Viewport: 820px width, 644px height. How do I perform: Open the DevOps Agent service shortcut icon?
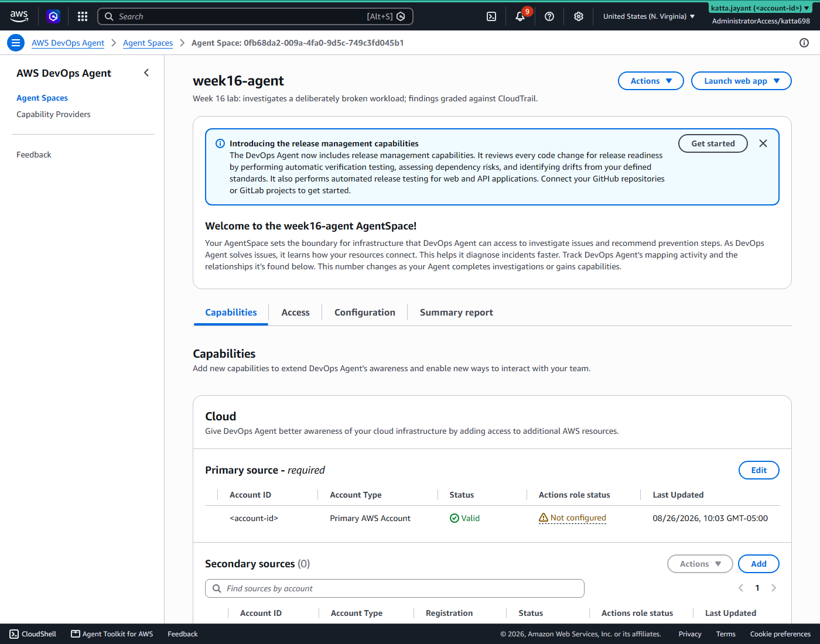coord(53,16)
